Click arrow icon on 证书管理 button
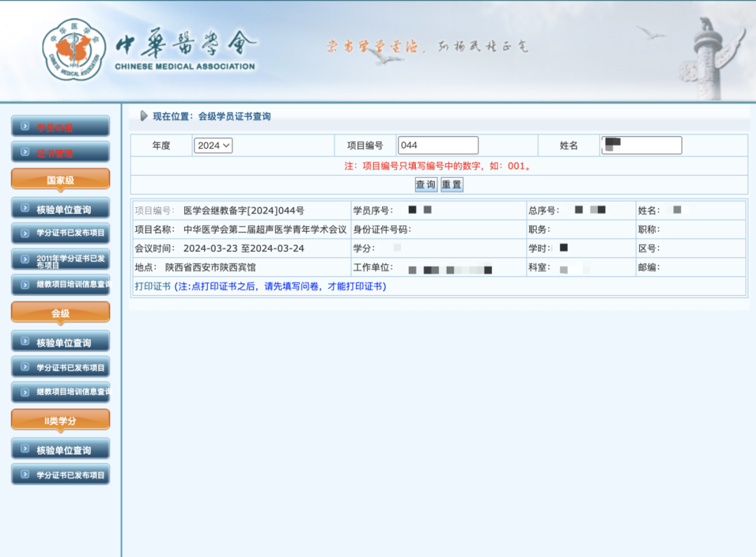The image size is (756, 557). coord(25,153)
